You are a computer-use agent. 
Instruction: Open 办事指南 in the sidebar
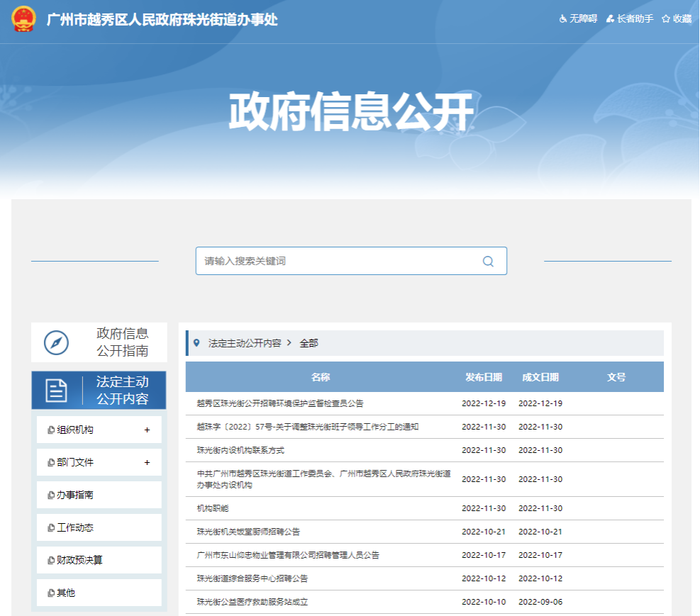75,495
